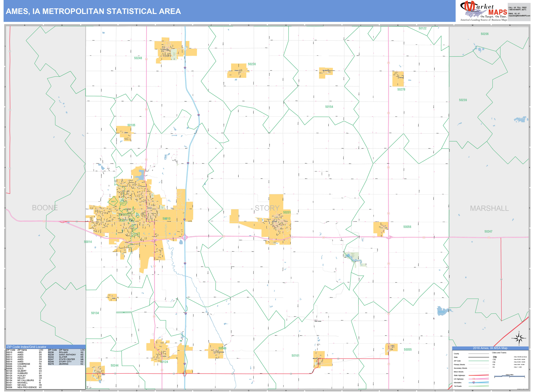Click the ZIP Code Index/Grid Locator header
Screen dimensions: 533x392
coord(27,347)
